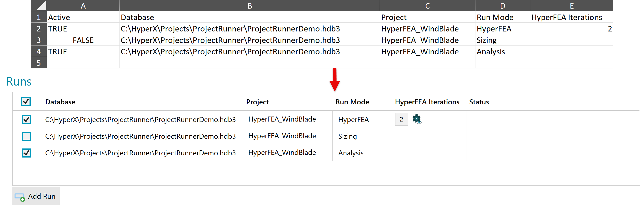Click the database path in spreadsheet row 3
The width and height of the screenshot is (644, 209).
(250, 40)
